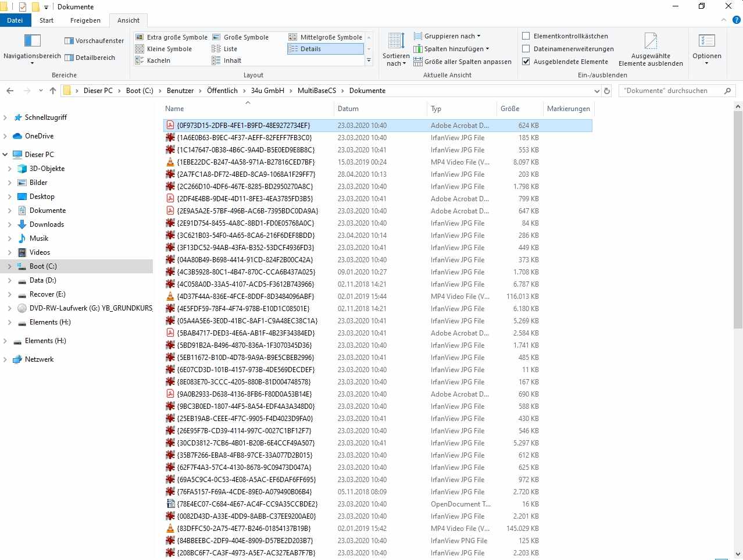
Task: Select 3D-Objekte in the sidebar
Action: point(47,169)
